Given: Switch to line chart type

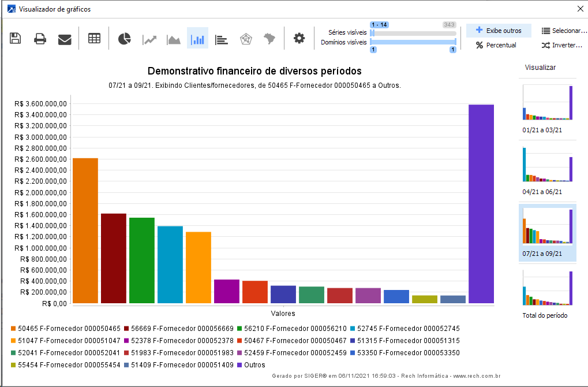Looking at the screenshot, I should click(x=150, y=39).
